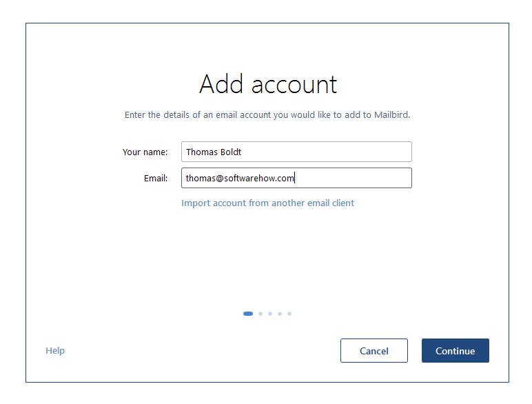The width and height of the screenshot is (532, 404).
Task: Click the "Your name:" label
Action: pyautogui.click(x=145, y=152)
